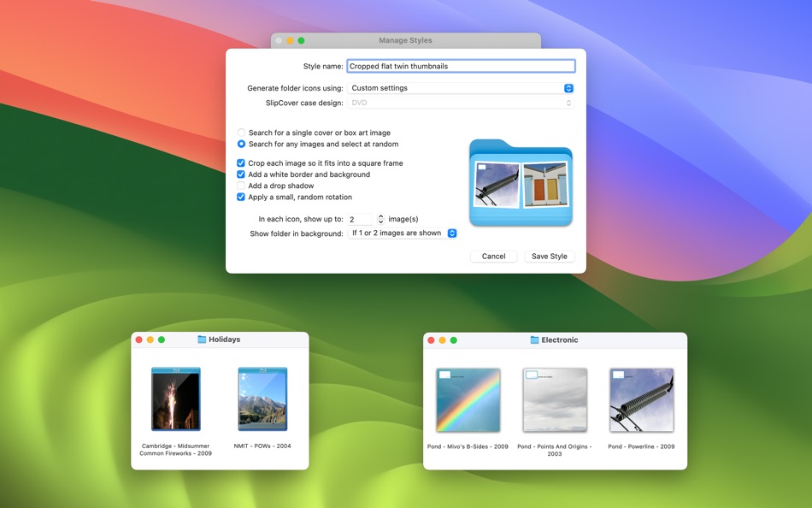This screenshot has width=812, height=508.
Task: Click the Holidays window title text
Action: [224, 340]
